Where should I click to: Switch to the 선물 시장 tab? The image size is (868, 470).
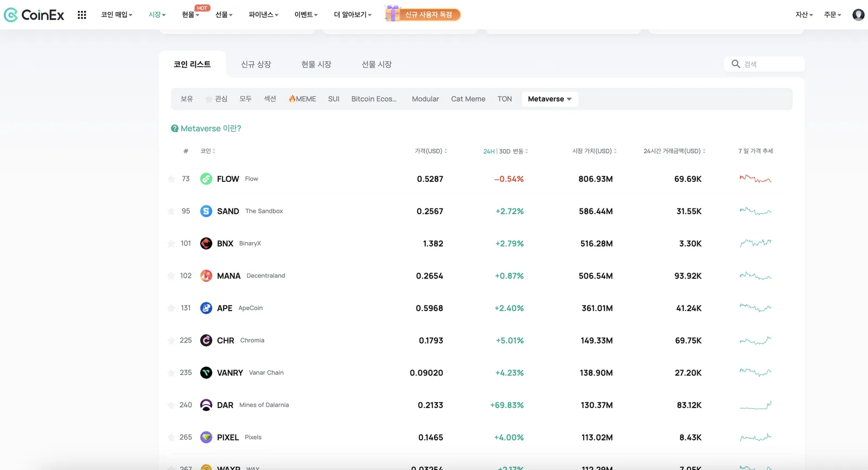376,64
